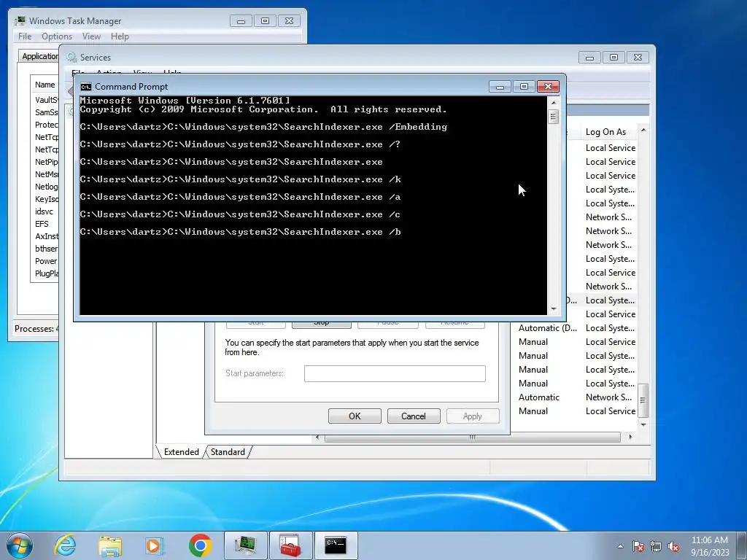Open Task Manager Help menu
The width and height of the screenshot is (747, 560).
click(120, 36)
